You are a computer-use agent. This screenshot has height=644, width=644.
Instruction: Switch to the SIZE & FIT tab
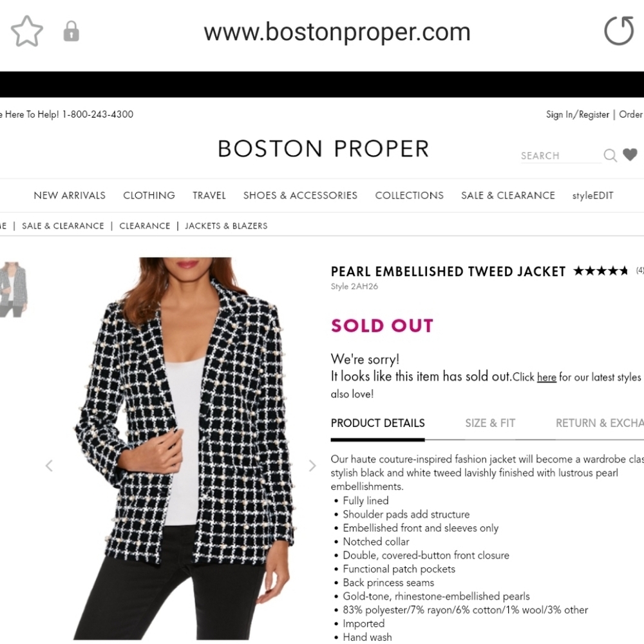click(x=490, y=423)
